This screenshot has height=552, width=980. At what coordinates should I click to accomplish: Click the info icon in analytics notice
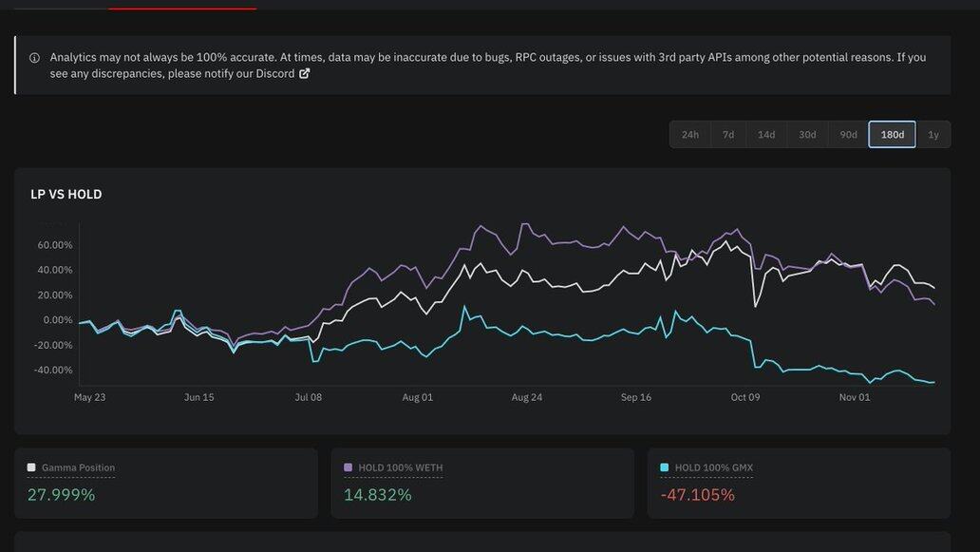[35, 58]
